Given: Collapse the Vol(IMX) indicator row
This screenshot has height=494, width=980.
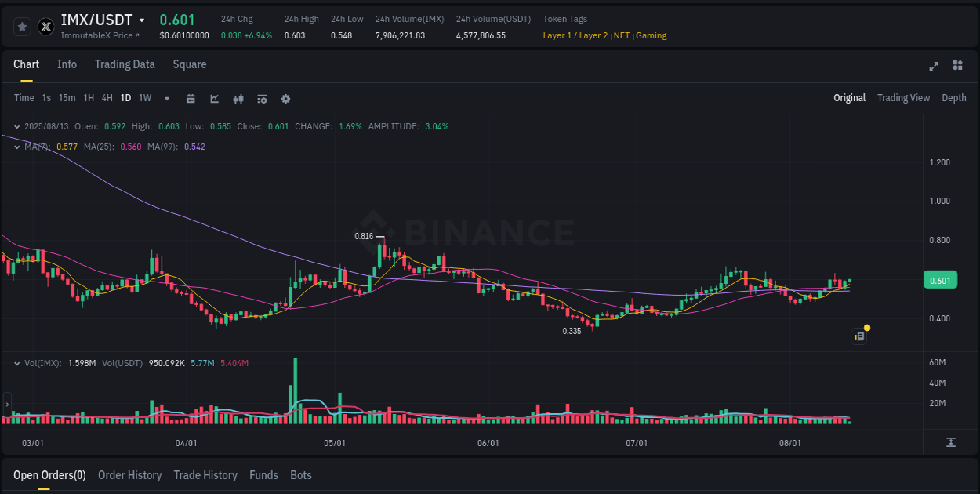Looking at the screenshot, I should click(x=16, y=363).
